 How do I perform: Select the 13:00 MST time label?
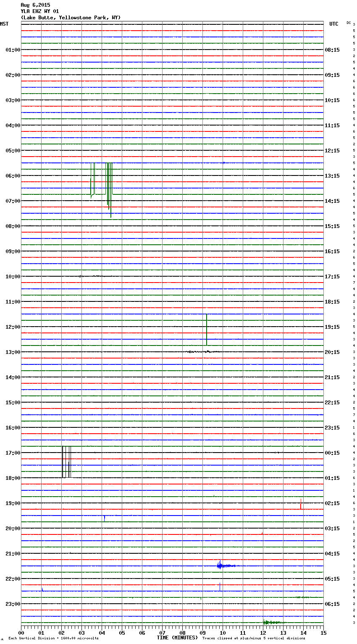click(13, 352)
